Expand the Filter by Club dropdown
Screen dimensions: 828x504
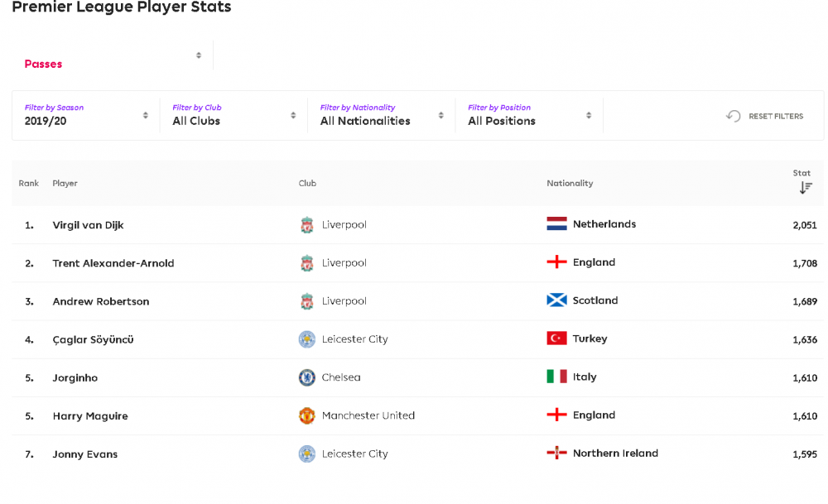click(x=234, y=115)
